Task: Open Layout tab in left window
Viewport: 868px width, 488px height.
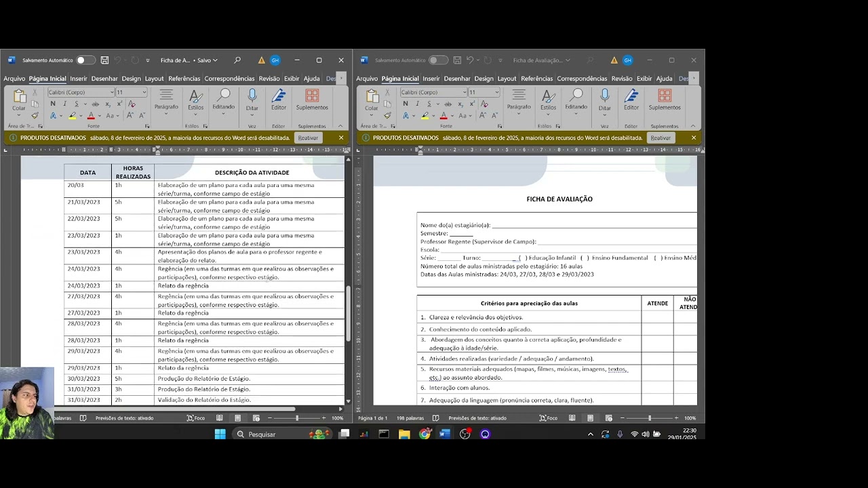Action: [x=154, y=79]
